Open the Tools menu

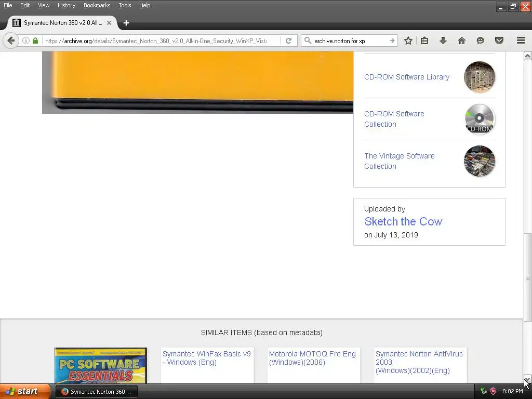click(125, 5)
